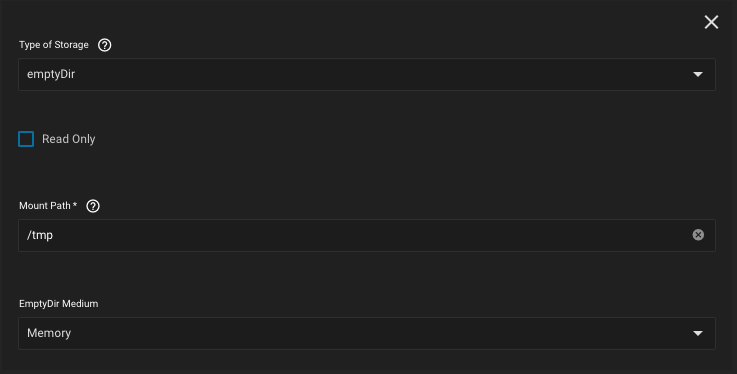The image size is (737, 374).
Task: Focus the Mount Path input field
Action: tap(367, 235)
